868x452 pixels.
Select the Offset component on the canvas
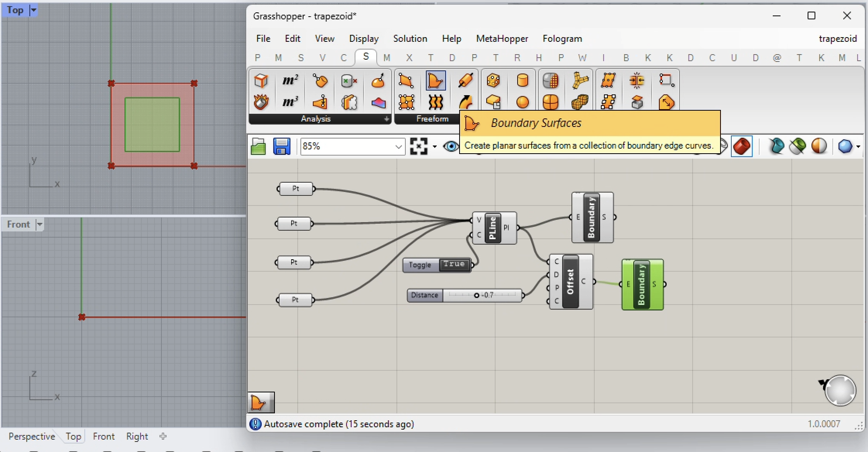click(x=570, y=281)
